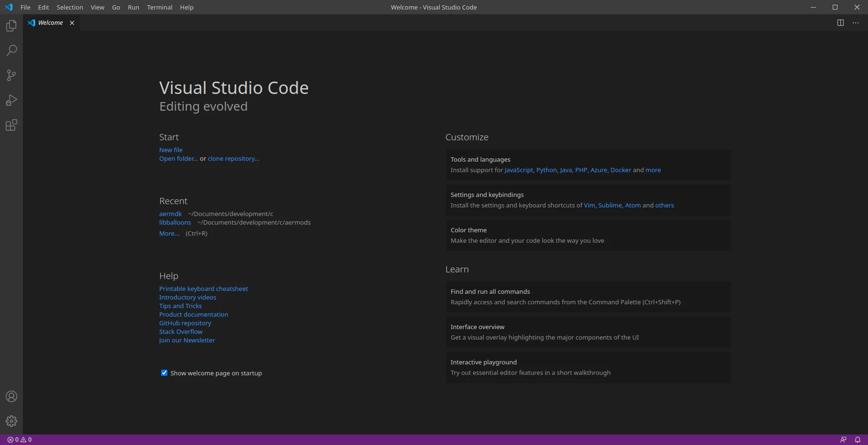Open the Explorer view in activity bar
The image size is (868, 445).
[11, 26]
